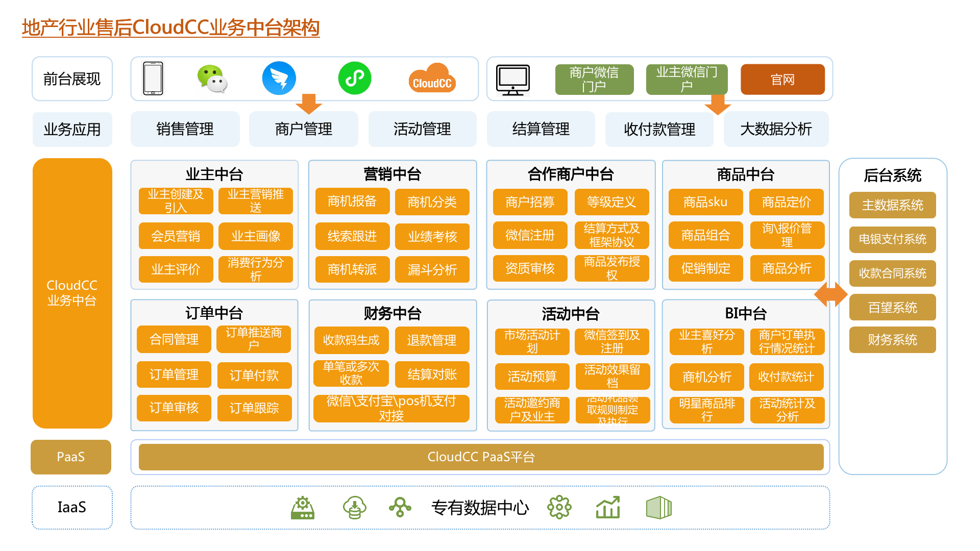The image size is (980, 551).
Task: Click the green mini-program link icon
Action: click(354, 78)
